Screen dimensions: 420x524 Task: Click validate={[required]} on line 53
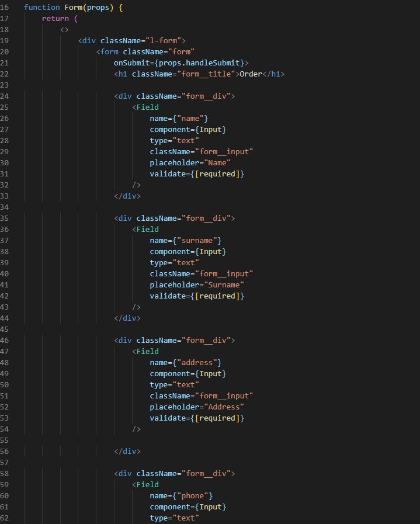[197, 418]
